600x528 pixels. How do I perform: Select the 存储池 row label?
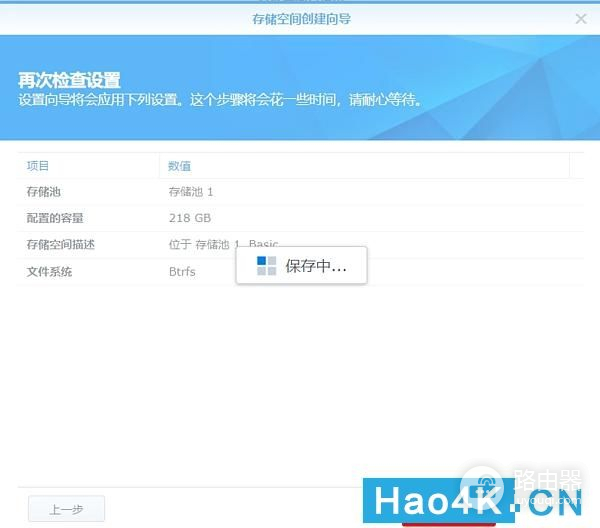44,192
